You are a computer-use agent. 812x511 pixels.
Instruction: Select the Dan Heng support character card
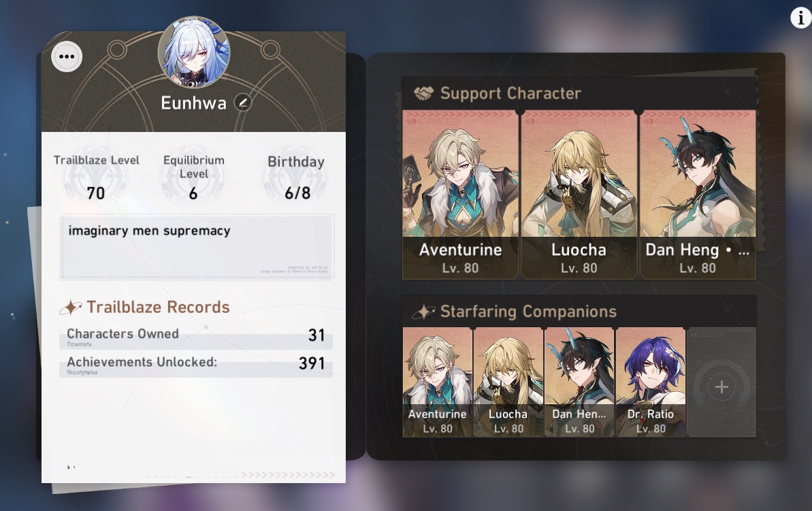tap(698, 195)
